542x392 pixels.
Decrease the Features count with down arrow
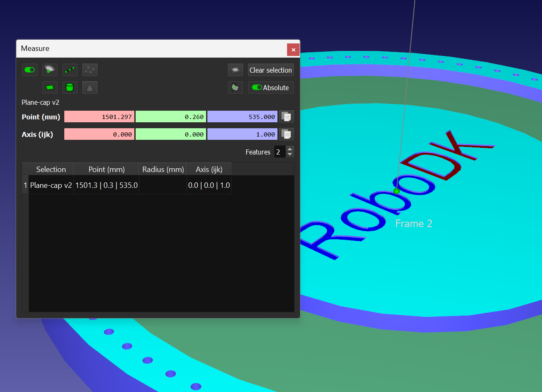pos(290,154)
